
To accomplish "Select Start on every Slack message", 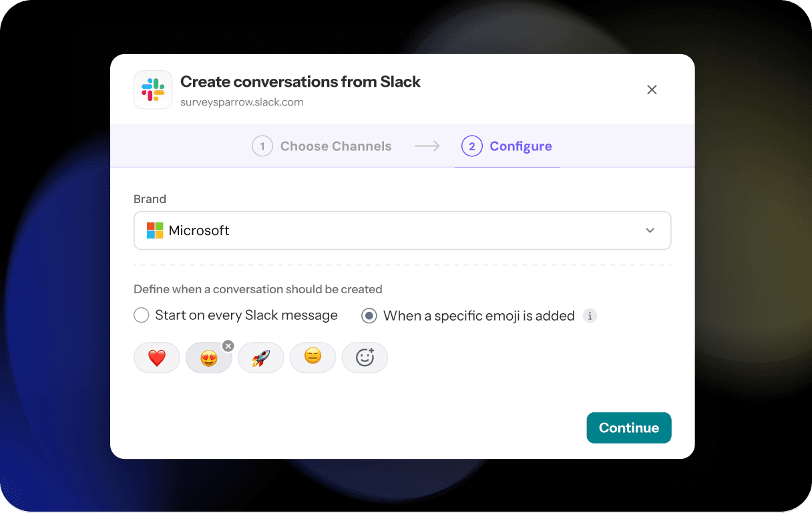I will click(x=236, y=315).
